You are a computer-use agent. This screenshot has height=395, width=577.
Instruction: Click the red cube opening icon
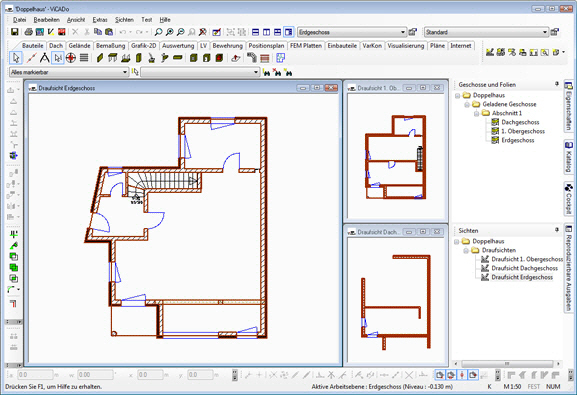(219, 58)
